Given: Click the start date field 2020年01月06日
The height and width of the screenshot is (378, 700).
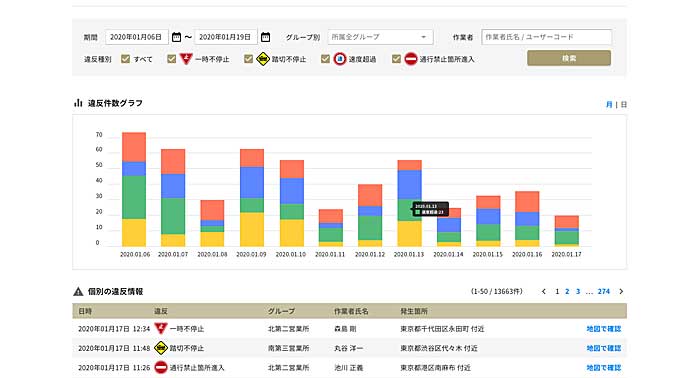Looking at the screenshot, I should click(137, 37).
